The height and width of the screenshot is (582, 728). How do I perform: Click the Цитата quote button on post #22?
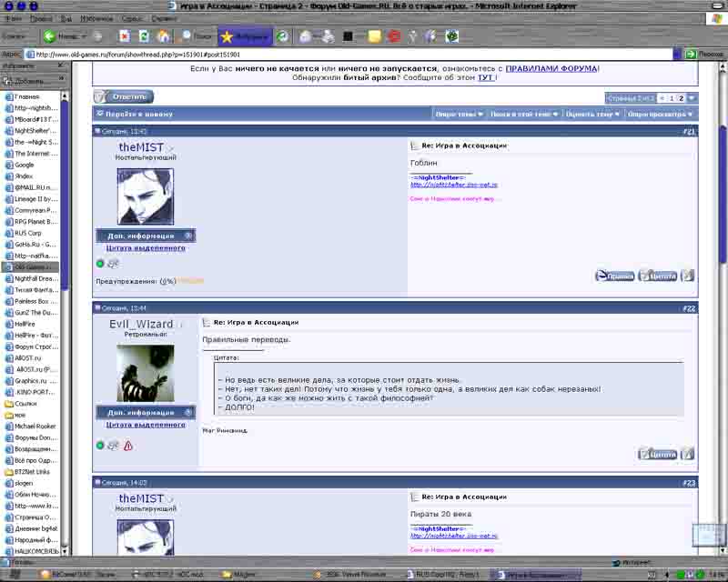(658, 454)
